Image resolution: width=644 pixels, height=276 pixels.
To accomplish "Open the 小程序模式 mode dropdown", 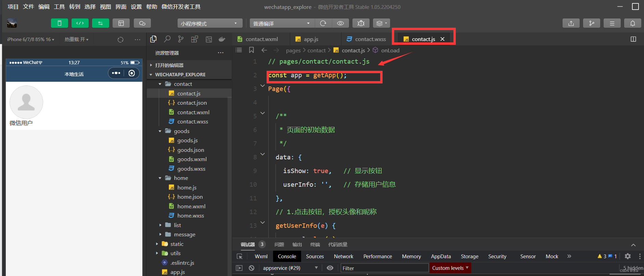I will [x=210, y=23].
